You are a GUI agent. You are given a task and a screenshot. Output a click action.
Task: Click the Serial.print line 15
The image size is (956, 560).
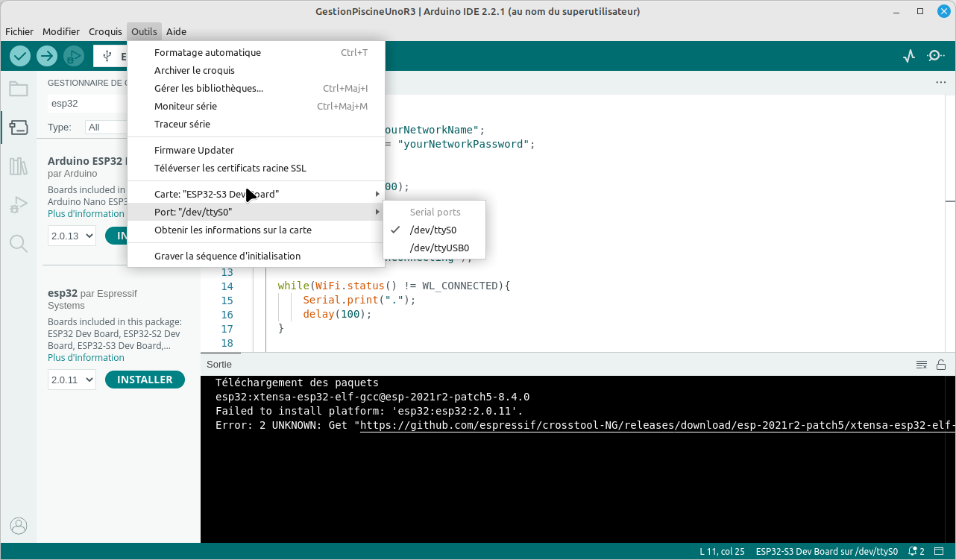[359, 301]
